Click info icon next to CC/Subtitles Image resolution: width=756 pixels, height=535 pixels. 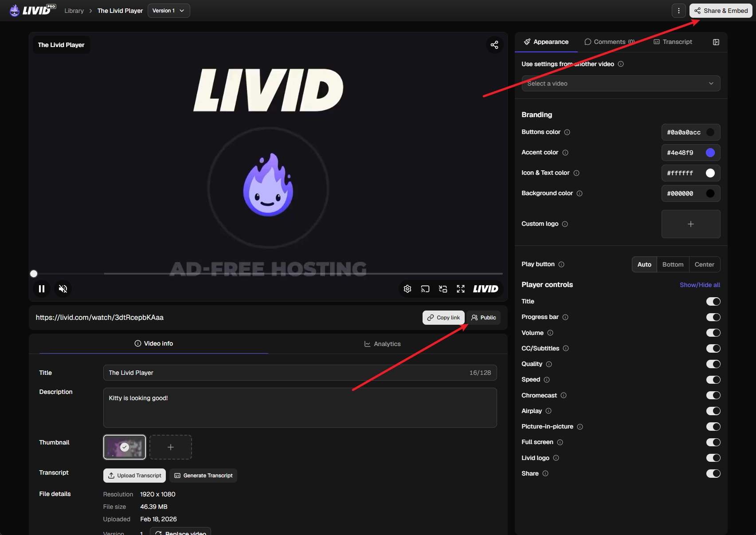tap(566, 348)
